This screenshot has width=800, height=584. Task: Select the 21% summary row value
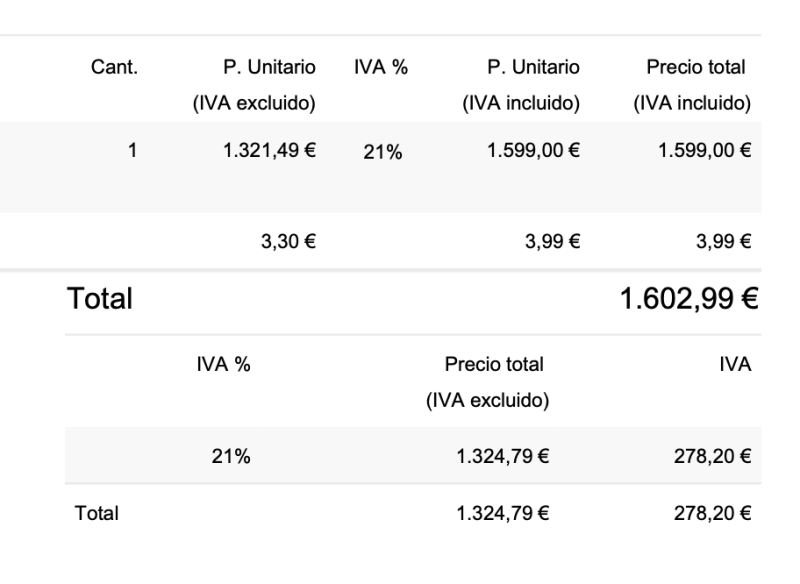(x=231, y=456)
